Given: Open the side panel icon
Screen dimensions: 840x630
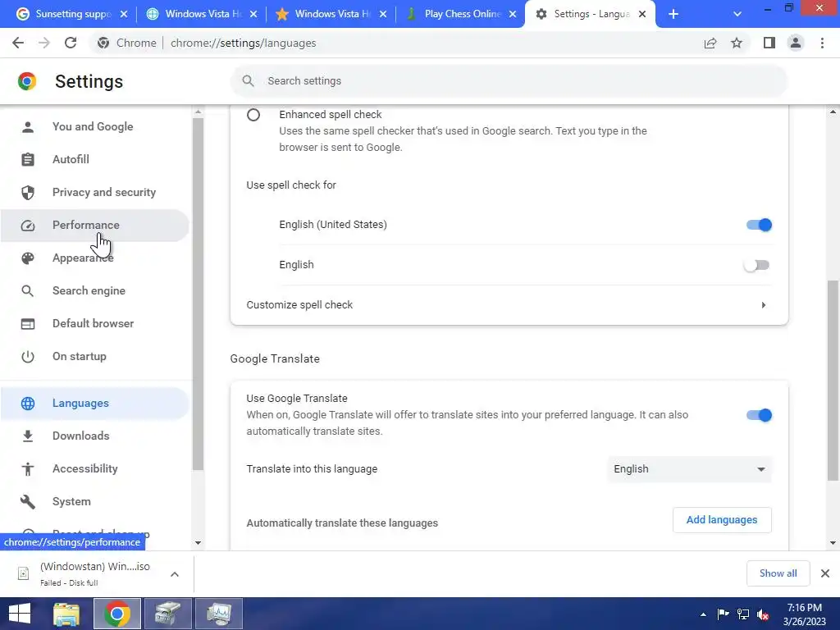Looking at the screenshot, I should pos(769,43).
